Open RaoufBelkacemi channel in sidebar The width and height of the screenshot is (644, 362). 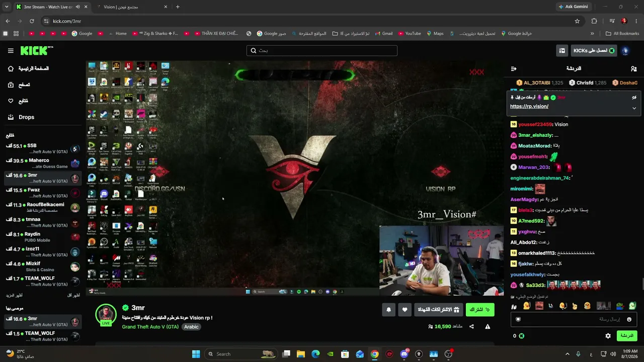click(43, 208)
